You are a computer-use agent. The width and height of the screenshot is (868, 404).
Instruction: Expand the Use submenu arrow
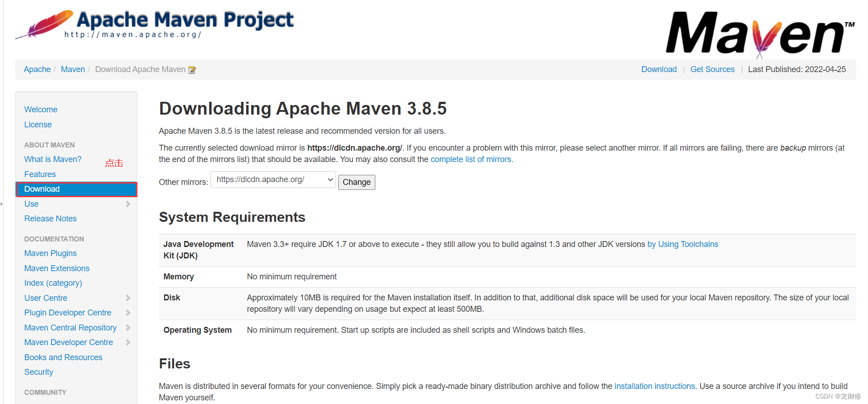tap(128, 204)
